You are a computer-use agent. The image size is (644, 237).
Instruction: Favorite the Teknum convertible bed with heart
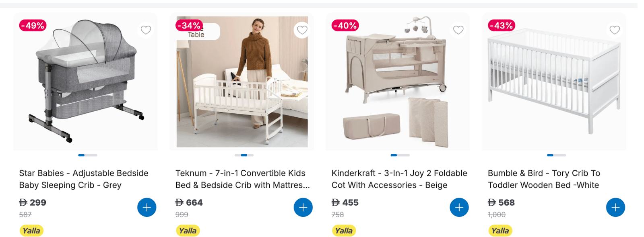pos(302,30)
